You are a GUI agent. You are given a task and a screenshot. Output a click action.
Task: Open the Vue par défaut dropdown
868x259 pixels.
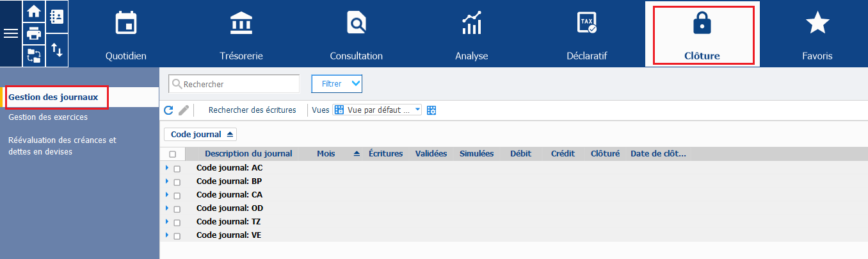(378, 110)
